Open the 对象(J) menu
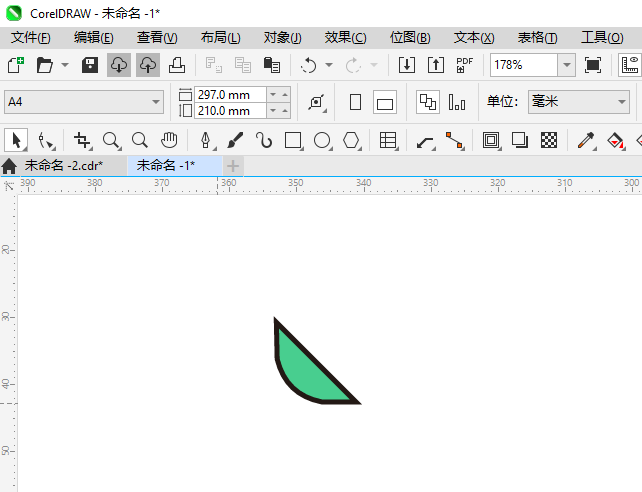The image size is (642, 492). (x=283, y=38)
